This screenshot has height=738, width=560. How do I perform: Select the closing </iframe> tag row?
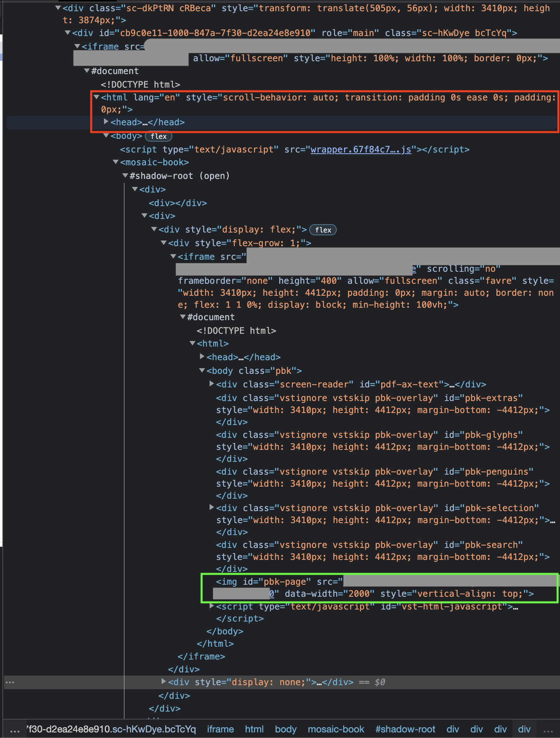(x=201, y=656)
